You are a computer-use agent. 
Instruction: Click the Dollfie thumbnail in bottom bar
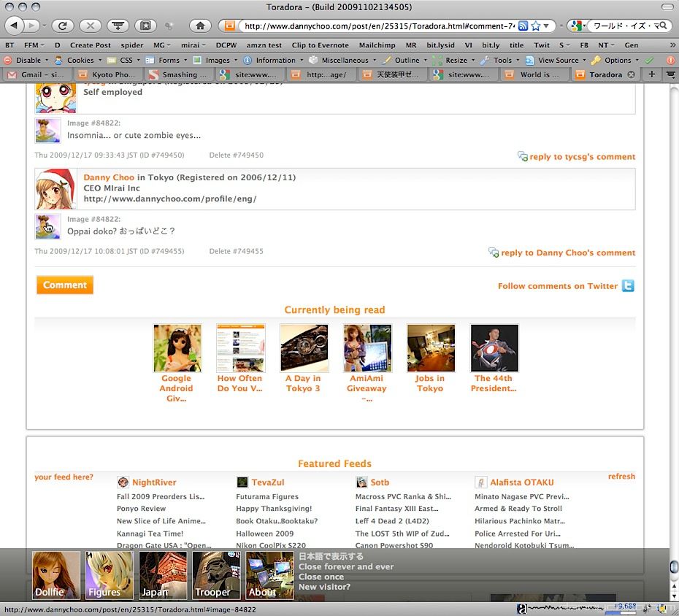(x=56, y=575)
